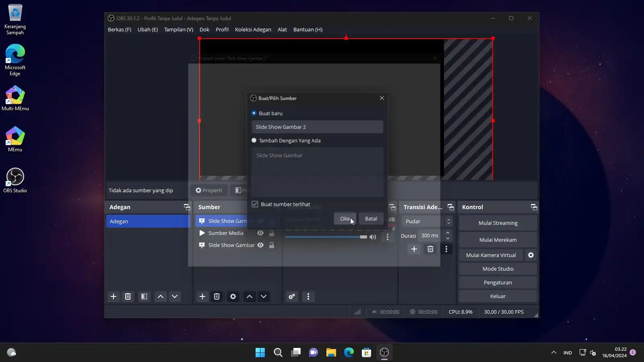644x362 pixels.
Task: Open virtual camera settings gear
Action: (531, 255)
